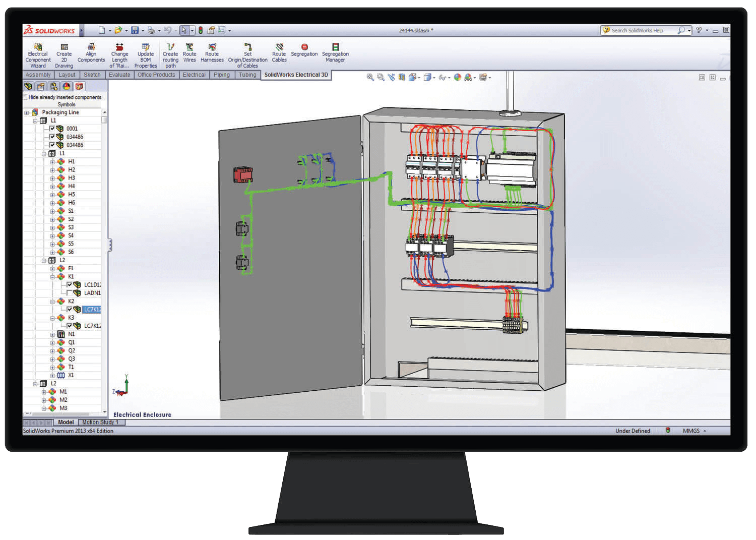Click the Open file icon
The width and height of the screenshot is (756, 540).
[118, 30]
